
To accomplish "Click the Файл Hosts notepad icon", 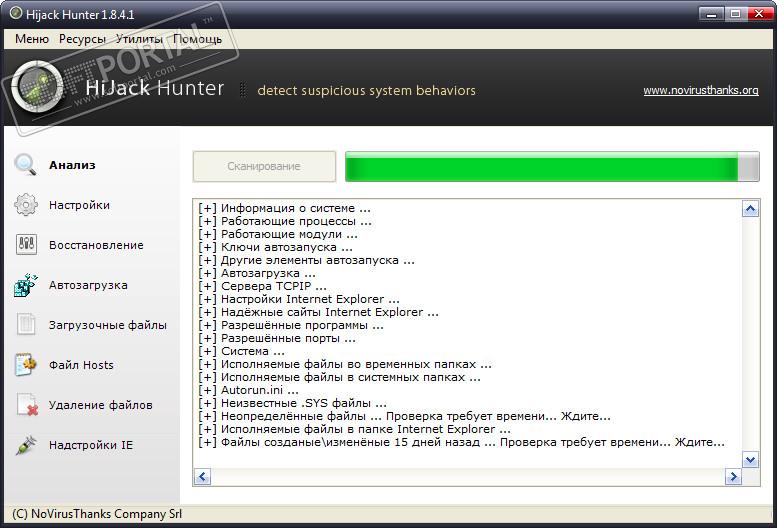I will (x=26, y=365).
